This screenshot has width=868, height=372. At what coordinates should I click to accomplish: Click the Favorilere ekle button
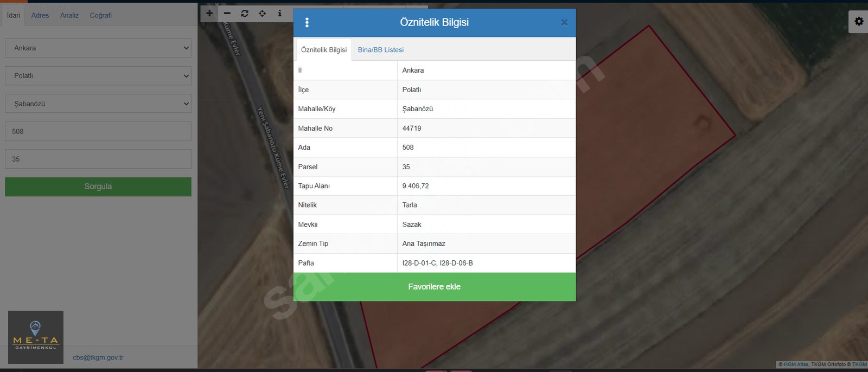(435, 287)
